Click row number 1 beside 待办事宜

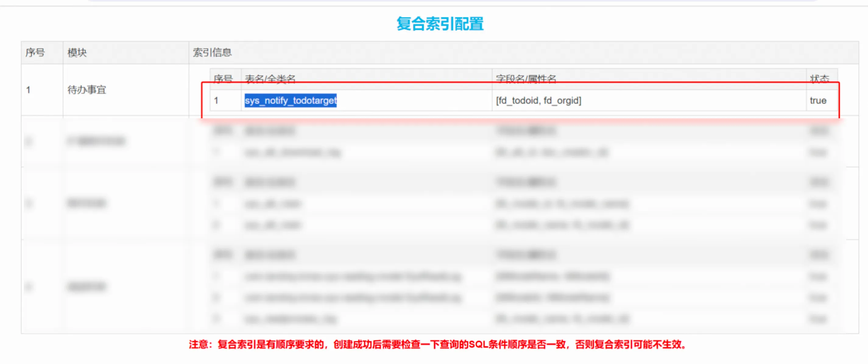point(28,90)
